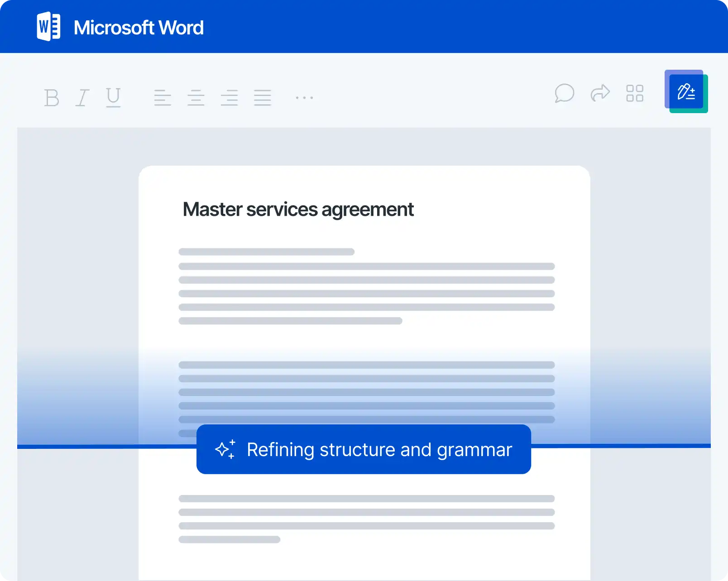Toggle underline formatting
Image resolution: width=728 pixels, height=581 pixels.
click(x=113, y=97)
